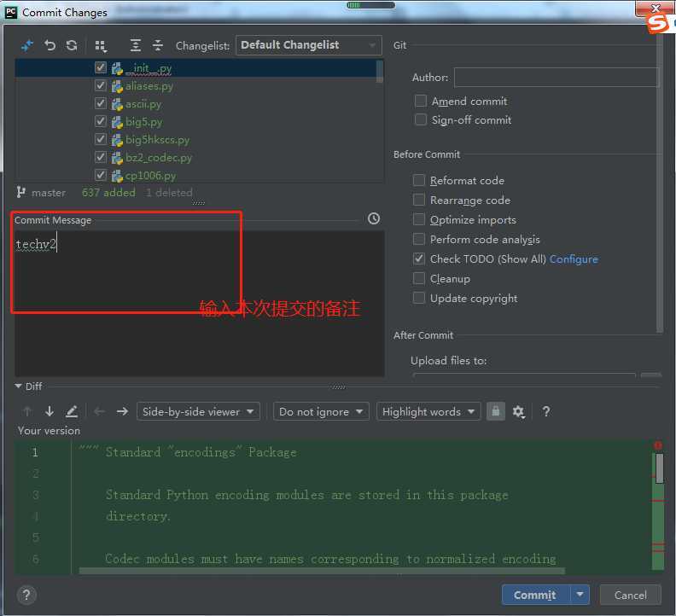Click the Cancel button
The width and height of the screenshot is (676, 616).
(x=630, y=595)
